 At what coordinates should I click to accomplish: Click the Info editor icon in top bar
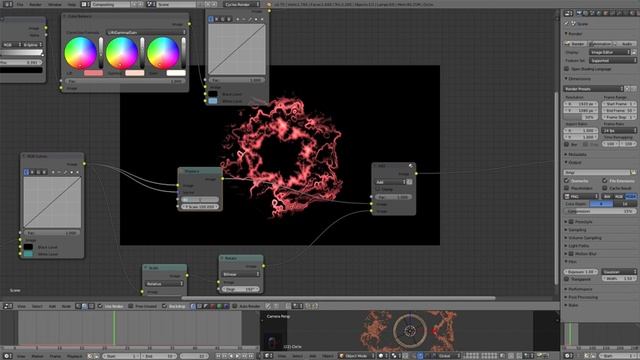[x=7, y=4]
